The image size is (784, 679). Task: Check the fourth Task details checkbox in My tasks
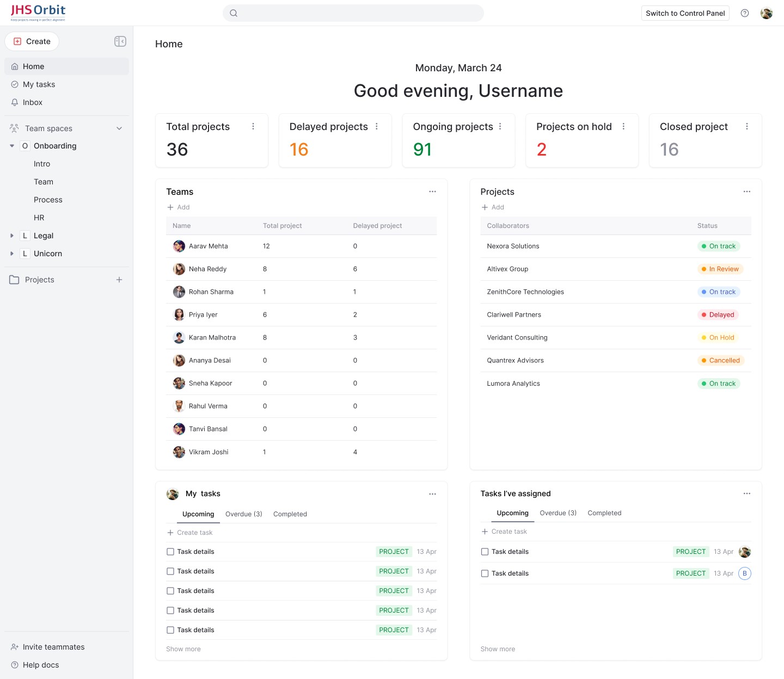tap(170, 610)
